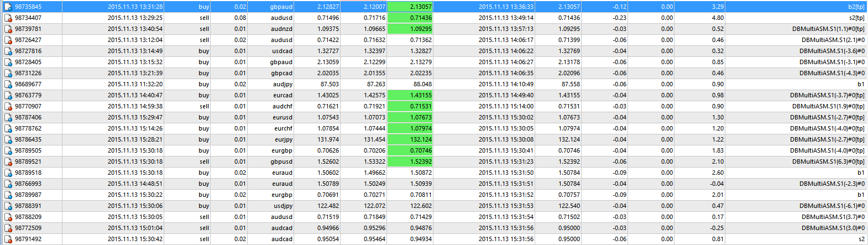Click the green take-profit cell 0.71436
Screen dimensions: 868x245
coord(410,18)
